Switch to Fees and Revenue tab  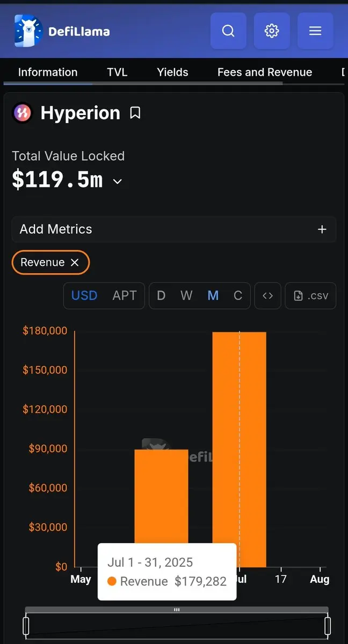265,73
